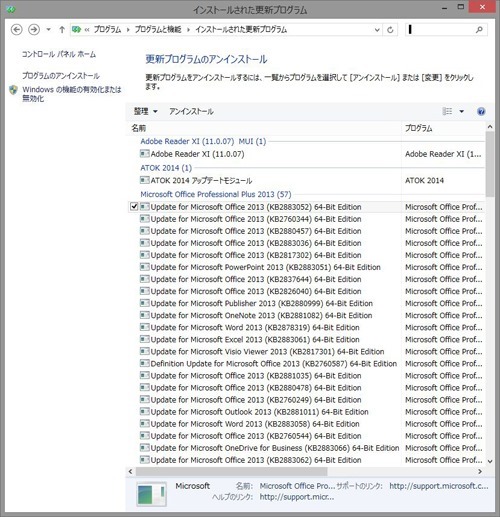
Task: Select Update for Microsoft Office 2013 (KB2880478)
Action: point(256,388)
